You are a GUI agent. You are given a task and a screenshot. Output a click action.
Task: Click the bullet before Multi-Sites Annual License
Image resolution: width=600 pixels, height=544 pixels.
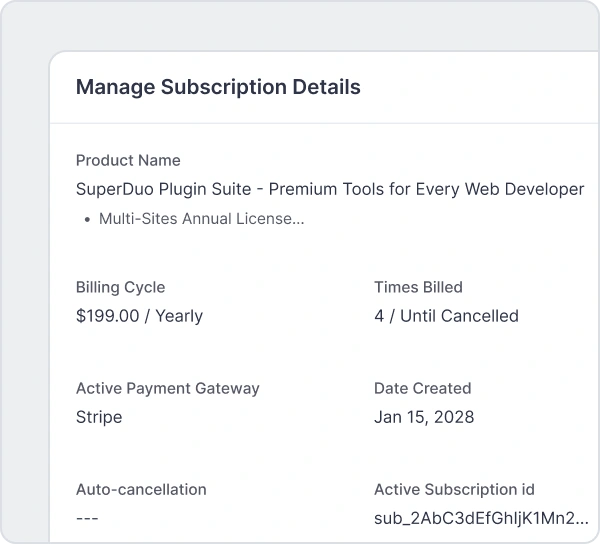pyautogui.click(x=87, y=219)
